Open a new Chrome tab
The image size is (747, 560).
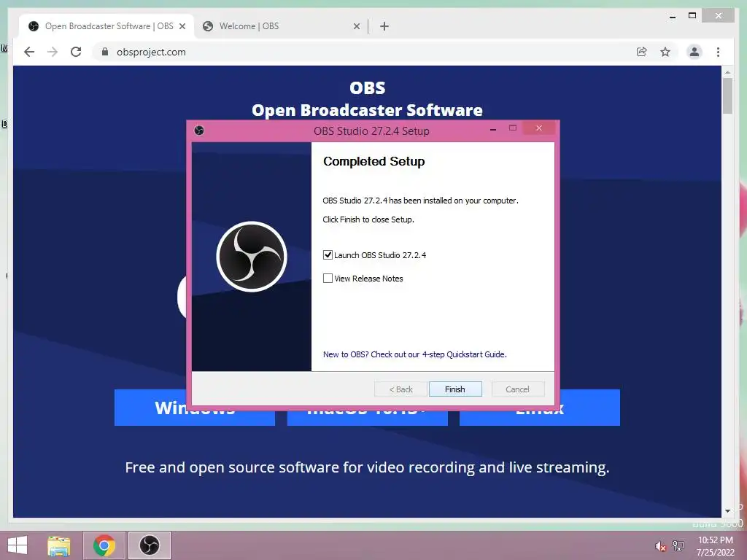click(384, 26)
